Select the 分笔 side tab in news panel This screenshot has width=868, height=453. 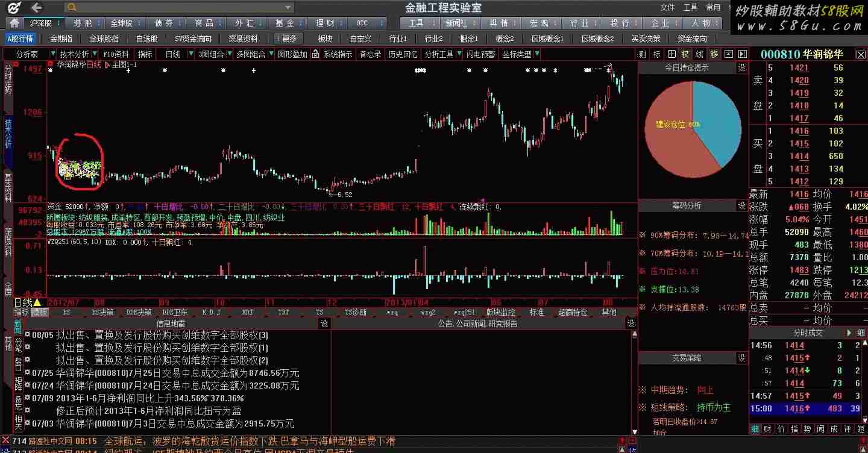click(18, 346)
